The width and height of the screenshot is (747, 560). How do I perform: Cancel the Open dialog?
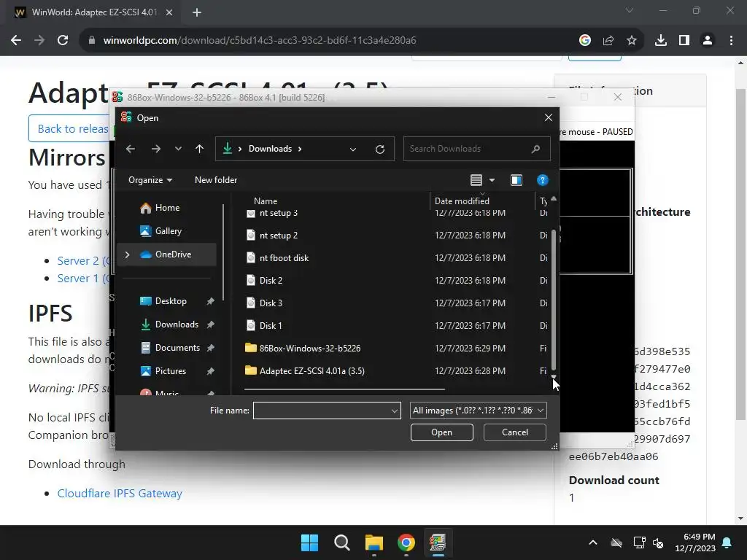click(514, 432)
